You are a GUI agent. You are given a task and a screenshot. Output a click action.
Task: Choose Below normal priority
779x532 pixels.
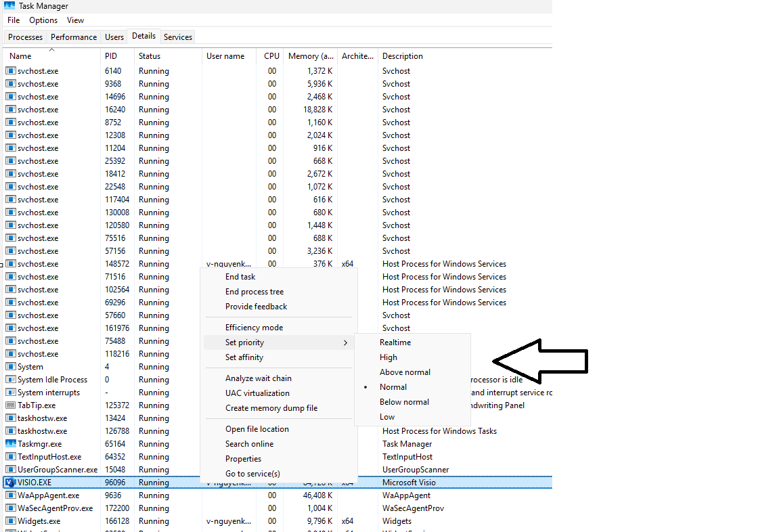404,401
